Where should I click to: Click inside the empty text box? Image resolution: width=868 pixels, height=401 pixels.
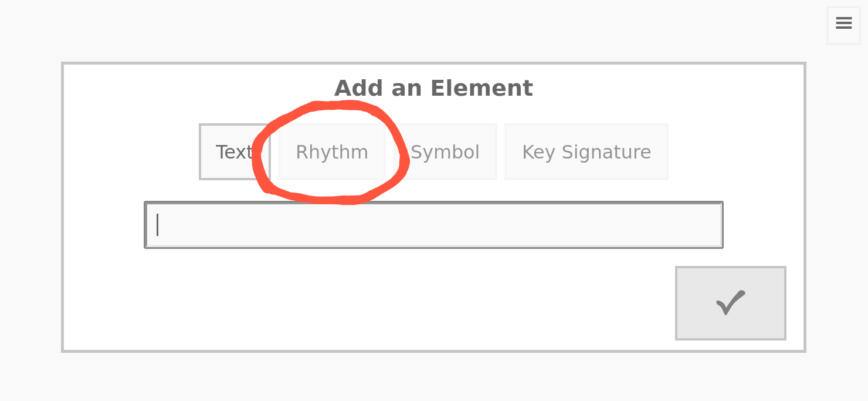433,225
